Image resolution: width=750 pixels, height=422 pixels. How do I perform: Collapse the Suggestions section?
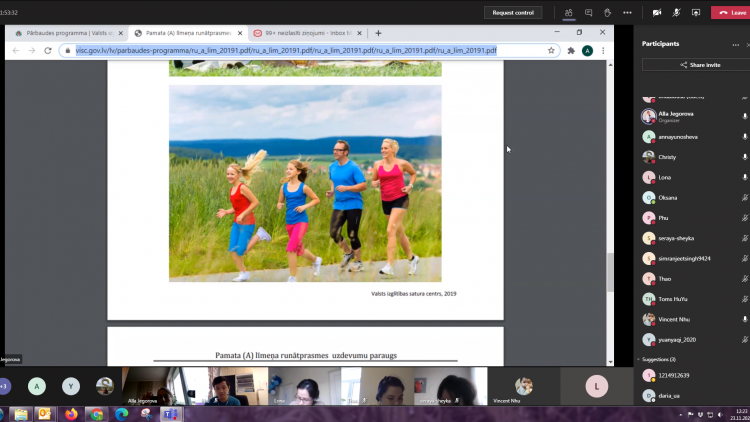tap(640, 358)
